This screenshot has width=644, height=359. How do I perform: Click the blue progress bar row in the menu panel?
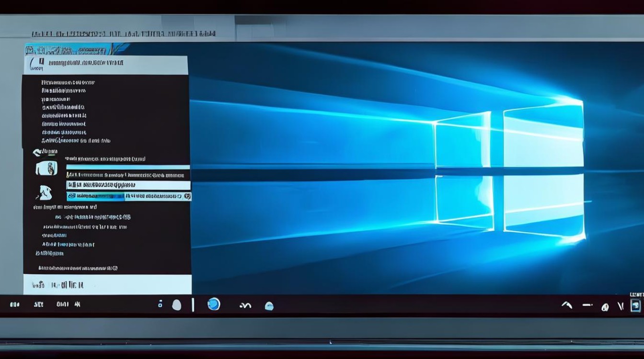point(129,196)
